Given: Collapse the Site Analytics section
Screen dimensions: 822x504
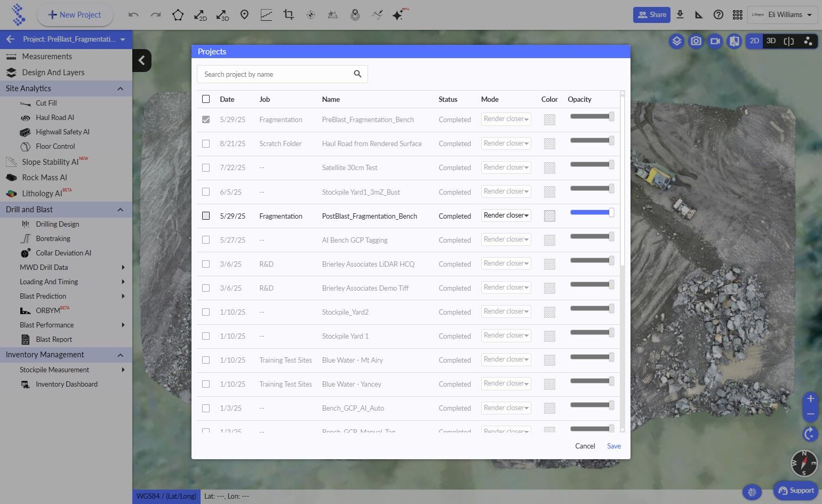Looking at the screenshot, I should pyautogui.click(x=120, y=89).
